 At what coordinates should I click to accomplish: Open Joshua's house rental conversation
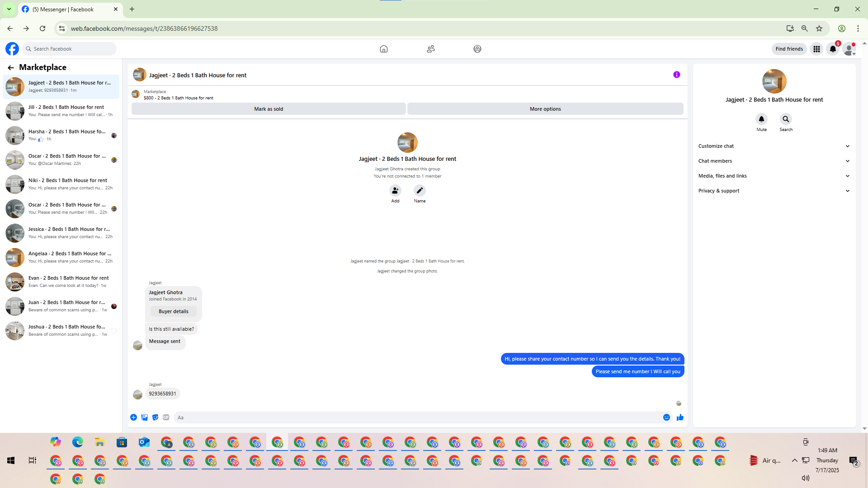click(x=61, y=331)
